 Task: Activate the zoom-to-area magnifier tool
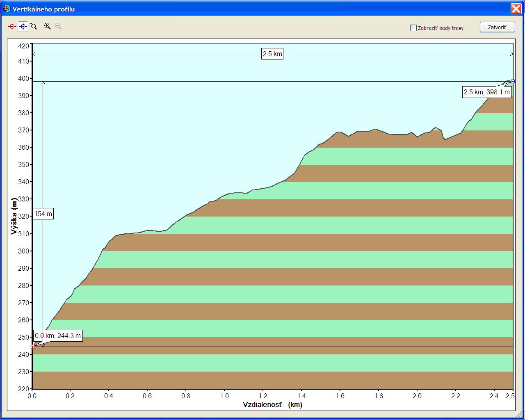point(34,27)
